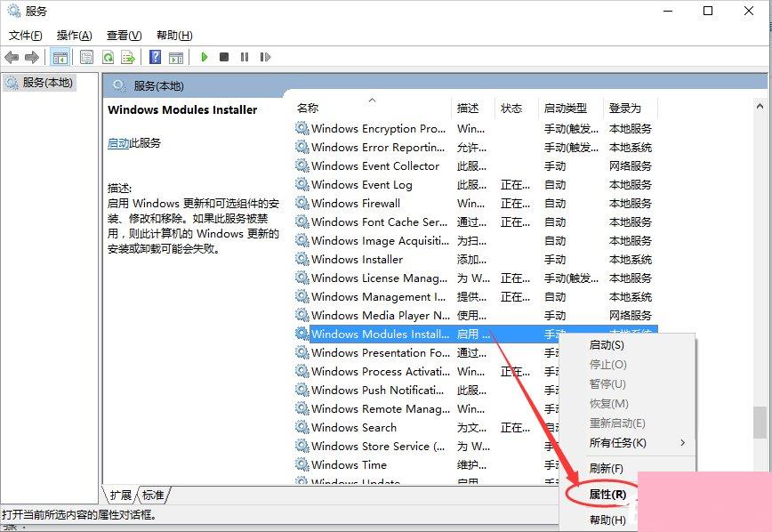Sort by the 名称 column header

(x=308, y=108)
